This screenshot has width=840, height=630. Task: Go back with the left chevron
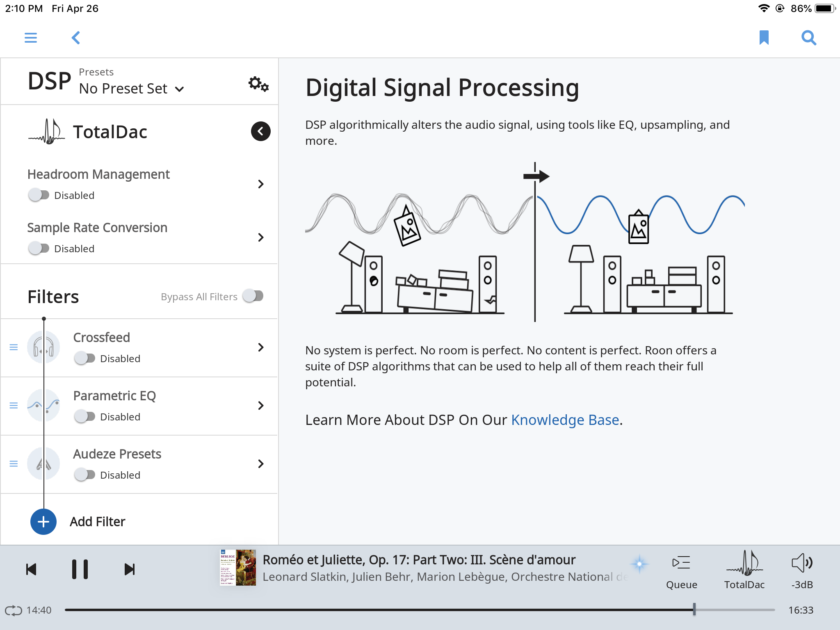click(76, 38)
